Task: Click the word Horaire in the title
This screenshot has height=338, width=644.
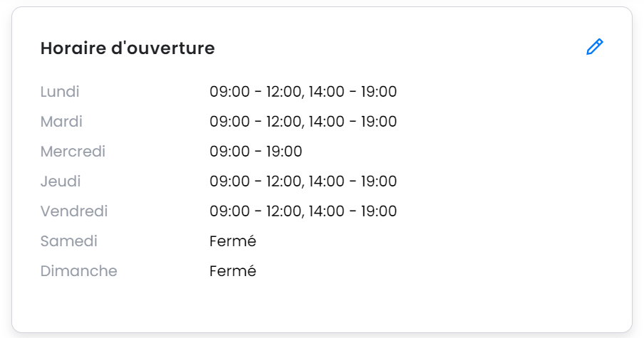Action: tap(73, 48)
